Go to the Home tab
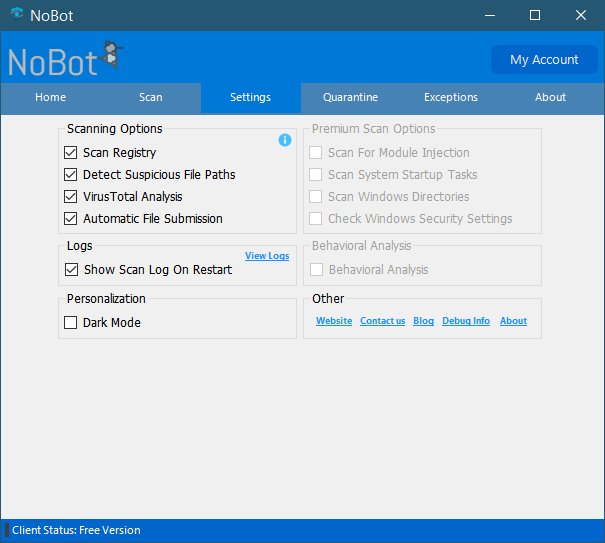Screen dimensions: 605x543 (x=51, y=97)
